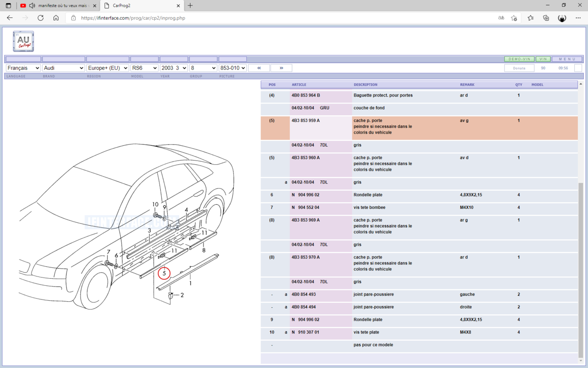The image size is (588, 368).
Task: Open the browser Favorites list icon
Action: coord(531,18)
